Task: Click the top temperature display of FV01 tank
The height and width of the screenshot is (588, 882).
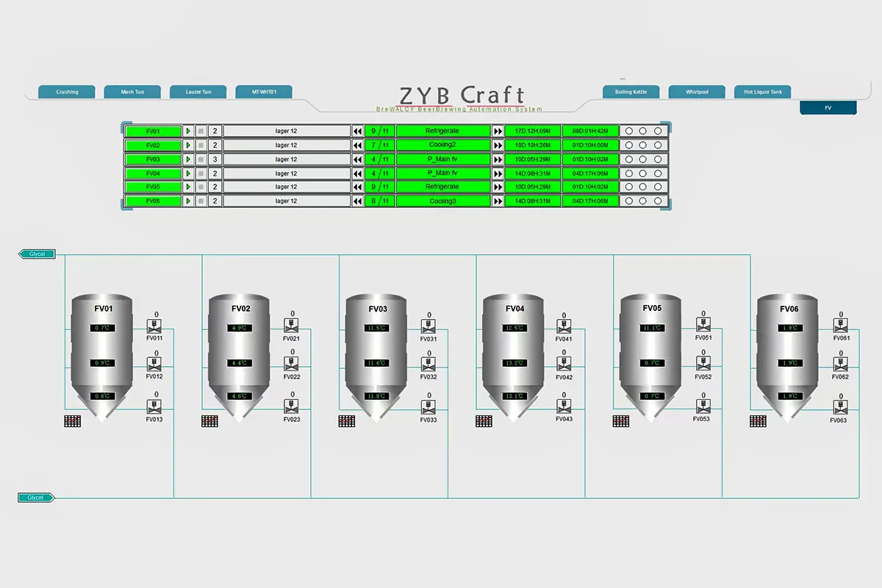Action: [x=101, y=328]
